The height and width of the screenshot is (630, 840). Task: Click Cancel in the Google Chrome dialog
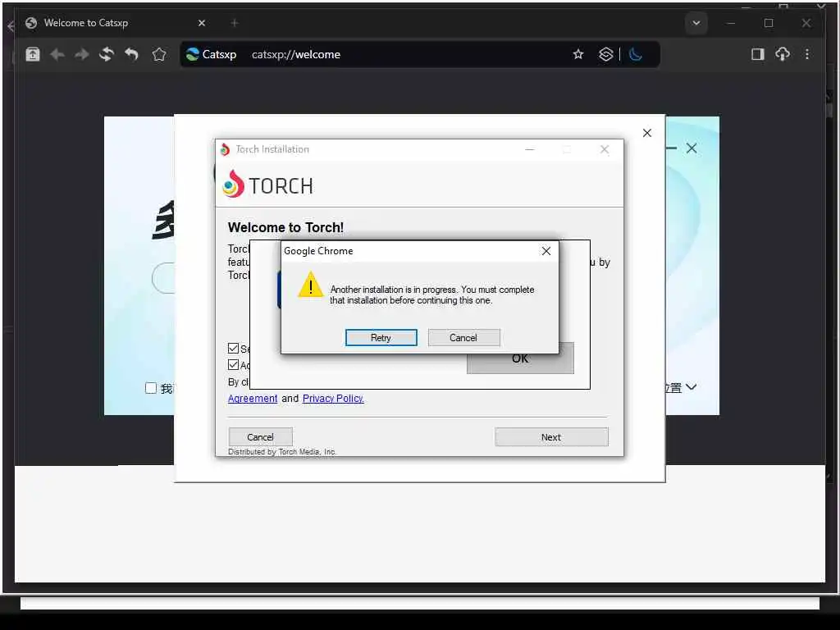(x=464, y=337)
